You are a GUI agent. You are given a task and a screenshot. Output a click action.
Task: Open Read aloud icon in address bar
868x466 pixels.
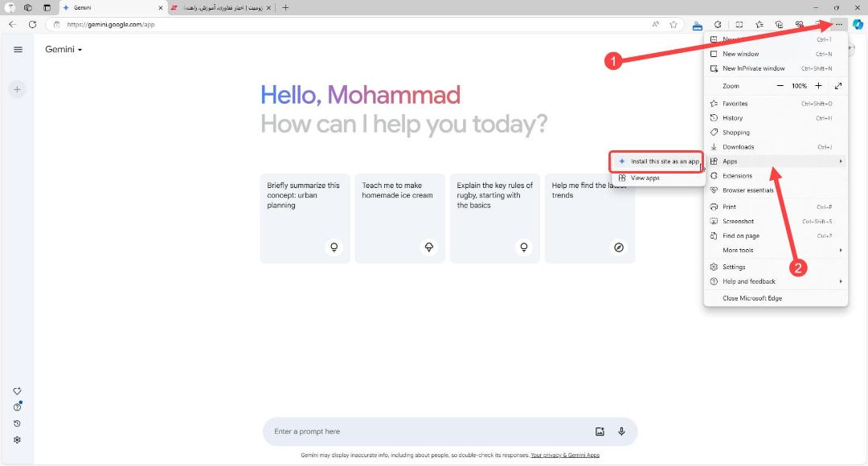[x=656, y=24]
